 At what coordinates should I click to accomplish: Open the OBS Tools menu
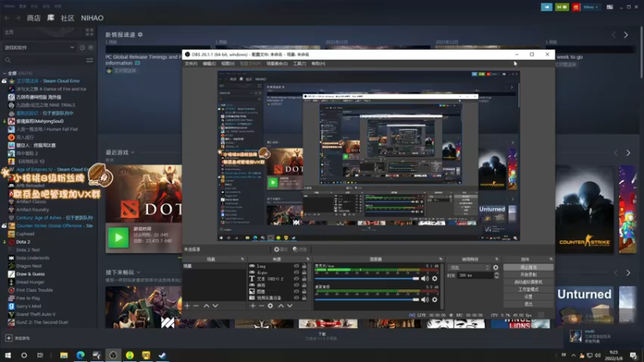299,64
